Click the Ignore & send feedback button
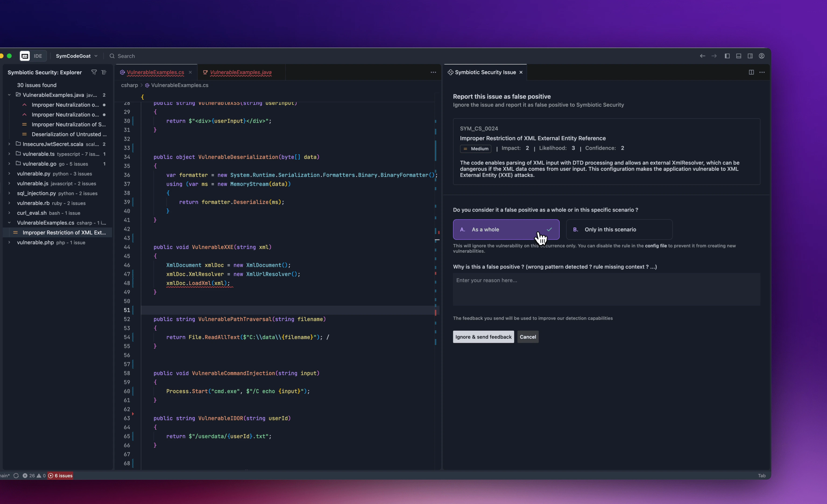Viewport: 827px width, 504px height. 483,337
